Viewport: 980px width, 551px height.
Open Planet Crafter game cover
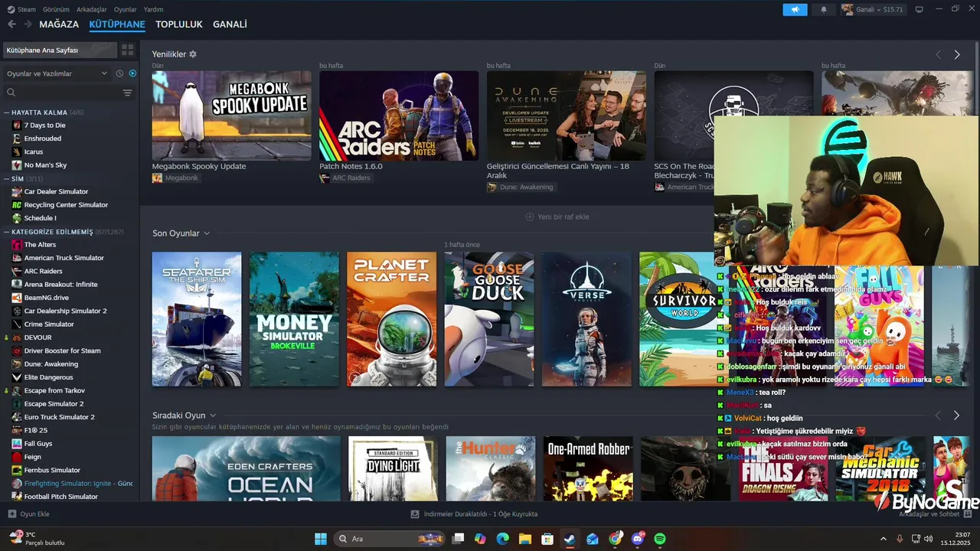click(391, 319)
